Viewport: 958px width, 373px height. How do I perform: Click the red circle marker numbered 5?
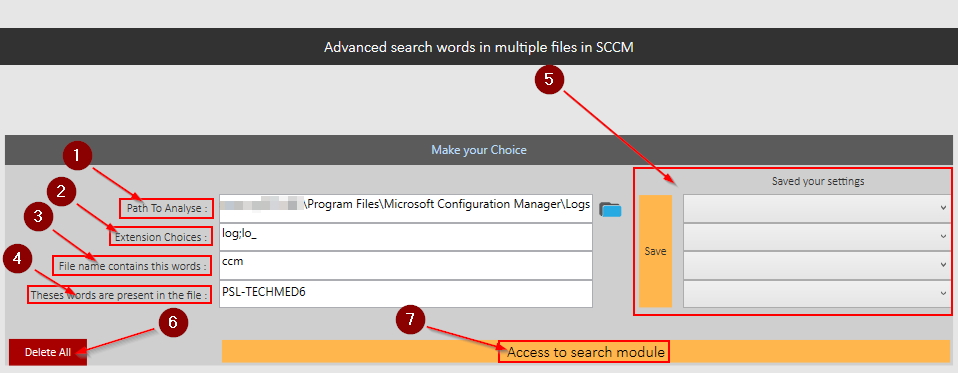point(549,79)
